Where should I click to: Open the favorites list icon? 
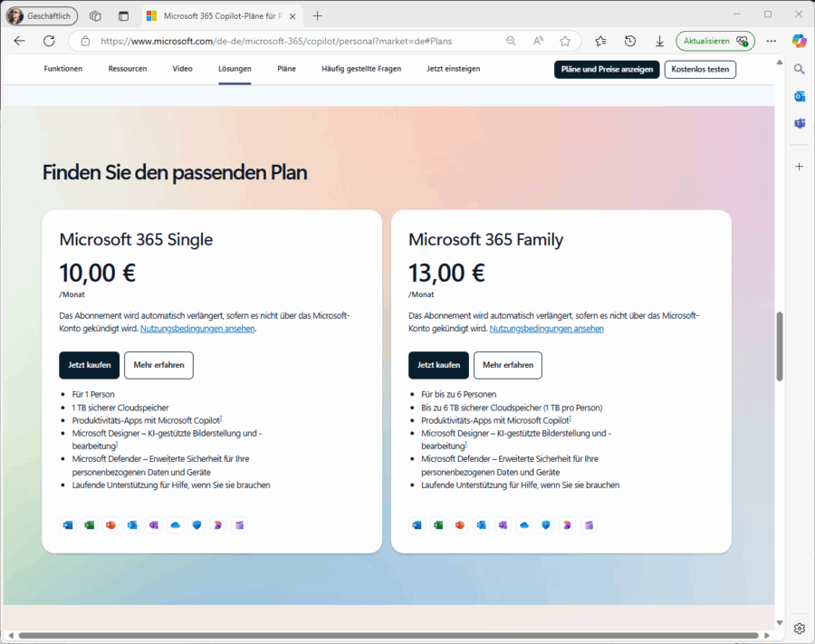pyautogui.click(x=601, y=41)
